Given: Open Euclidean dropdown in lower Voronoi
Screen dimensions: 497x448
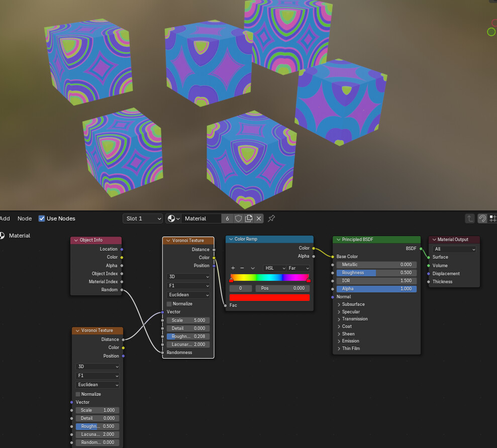Looking at the screenshot, I should click(x=97, y=385).
